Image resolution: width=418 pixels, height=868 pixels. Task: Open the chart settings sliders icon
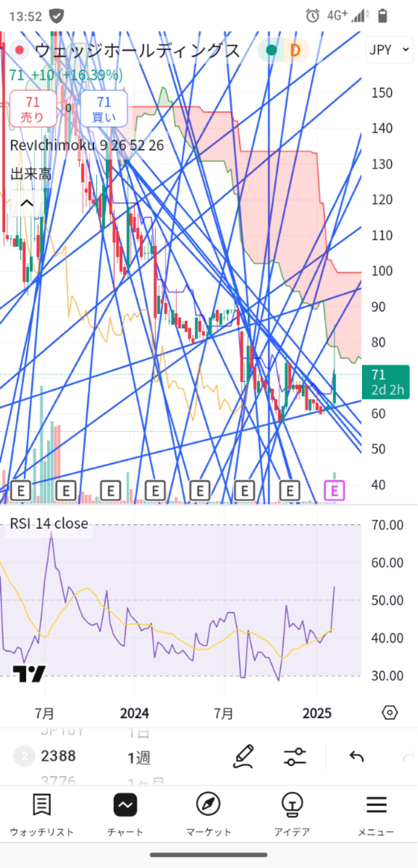[295, 757]
